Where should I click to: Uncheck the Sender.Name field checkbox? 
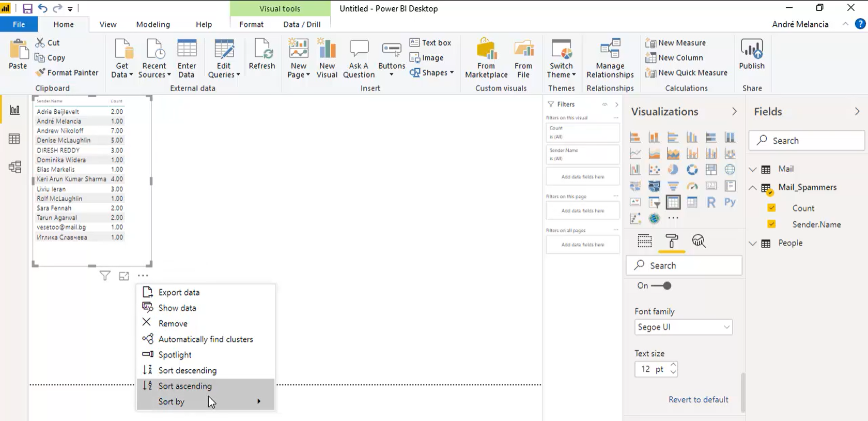pos(771,224)
